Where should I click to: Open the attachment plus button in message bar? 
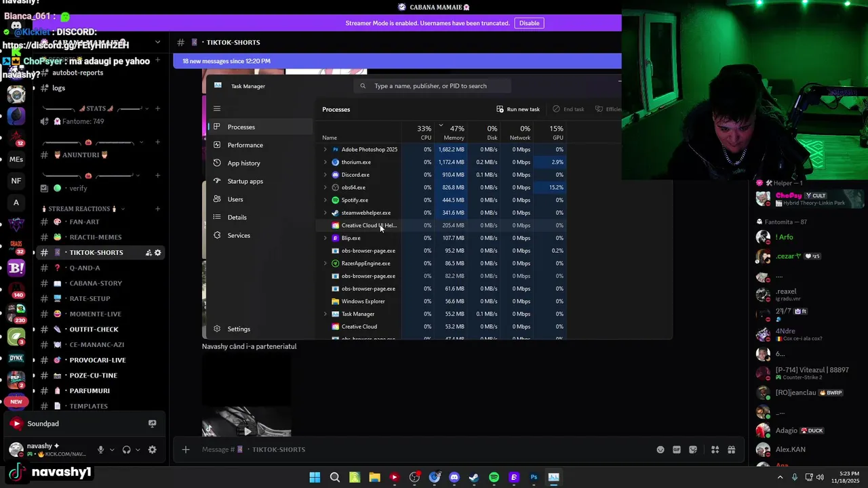(x=185, y=449)
